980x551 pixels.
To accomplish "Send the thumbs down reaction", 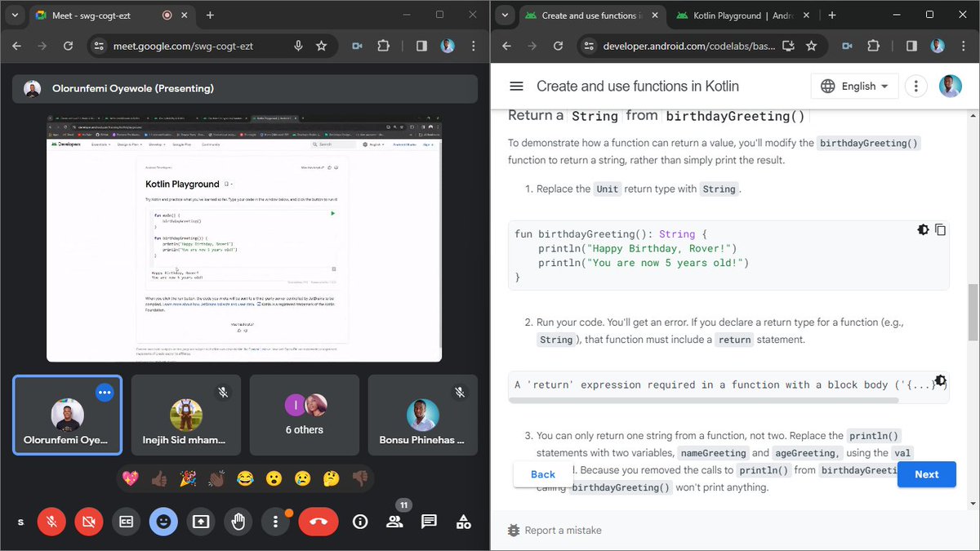I will [x=359, y=478].
